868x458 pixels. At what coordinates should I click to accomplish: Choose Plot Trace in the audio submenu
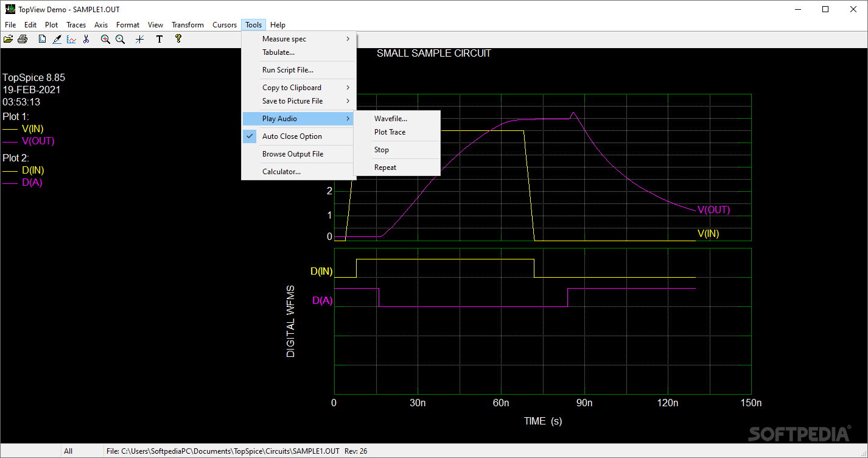click(x=397, y=132)
